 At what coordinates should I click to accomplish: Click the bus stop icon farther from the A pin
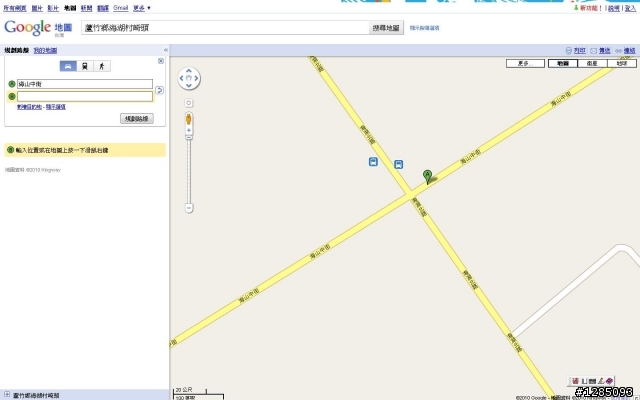[x=373, y=162]
